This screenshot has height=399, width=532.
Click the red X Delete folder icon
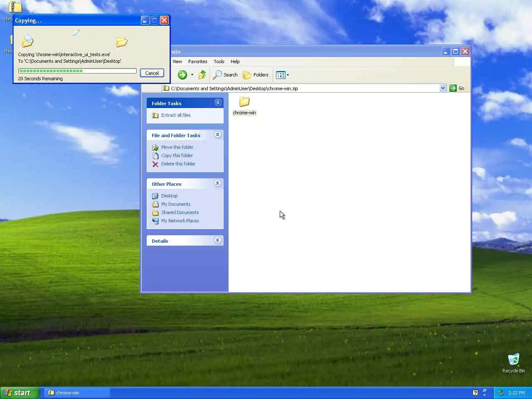tap(155, 164)
